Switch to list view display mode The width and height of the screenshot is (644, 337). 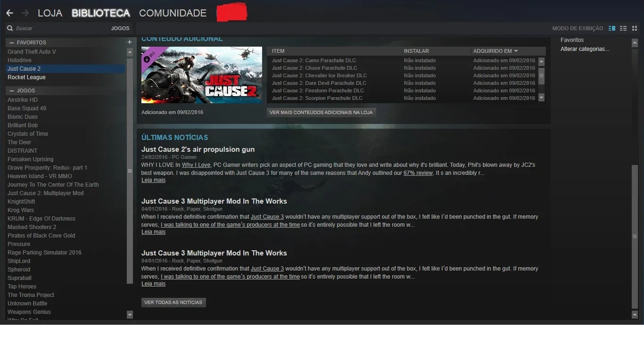pyautogui.click(x=623, y=28)
